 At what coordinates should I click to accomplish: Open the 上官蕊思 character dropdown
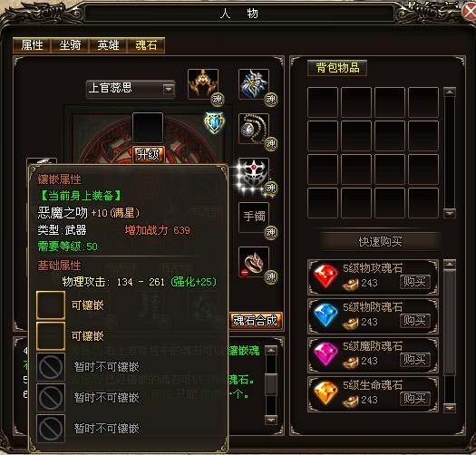[x=168, y=89]
